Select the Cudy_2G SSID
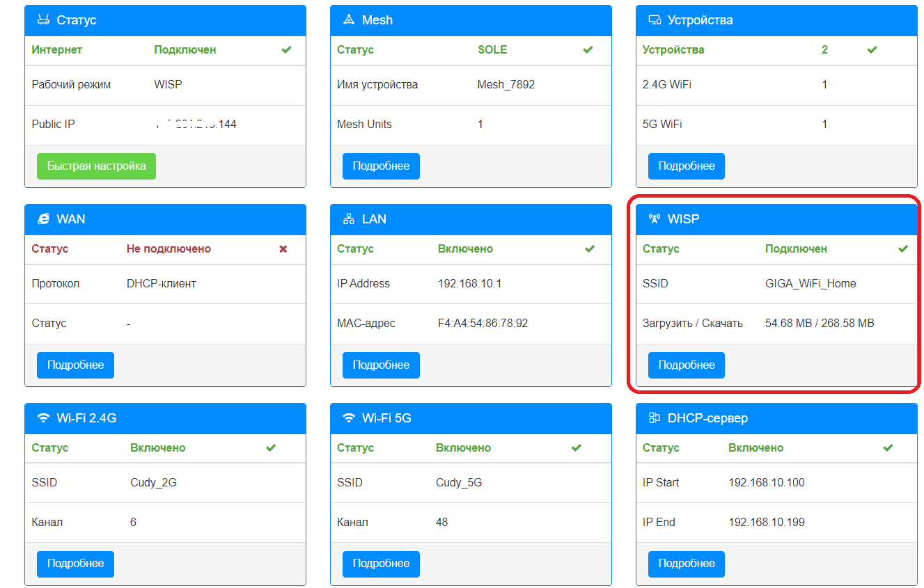 153,483
